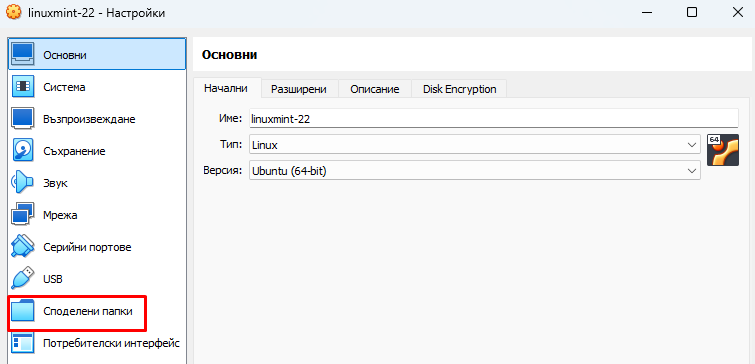Open Възпроизвеждане settings section
755x364 pixels.
tap(97, 119)
